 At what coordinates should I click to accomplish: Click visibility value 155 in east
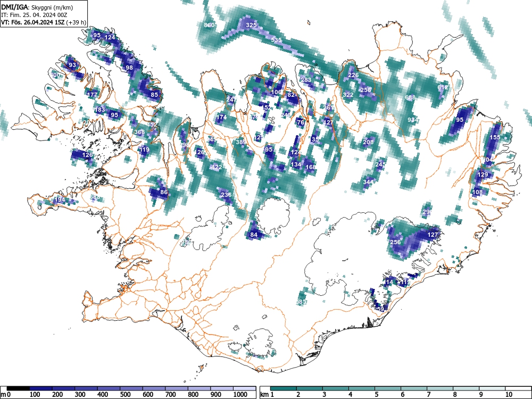tap(495, 137)
